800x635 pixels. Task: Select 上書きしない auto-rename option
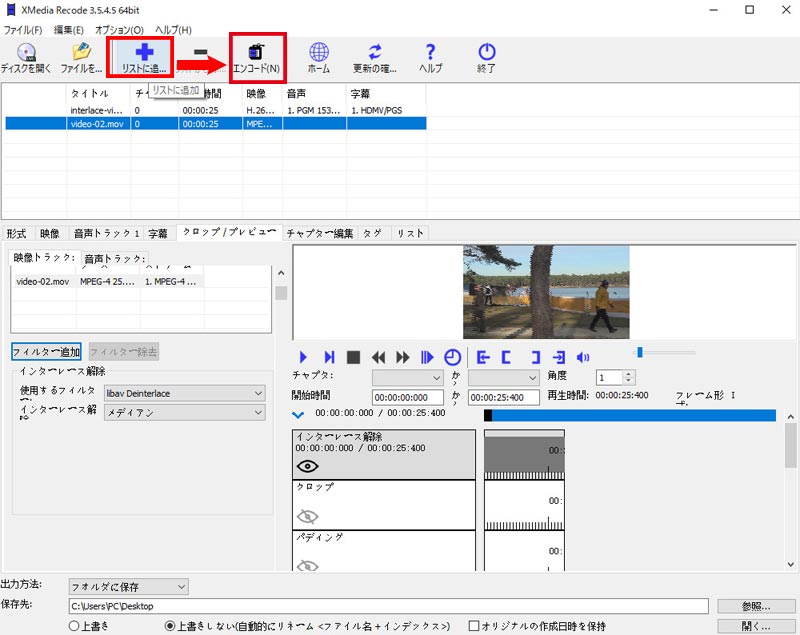tap(170, 626)
